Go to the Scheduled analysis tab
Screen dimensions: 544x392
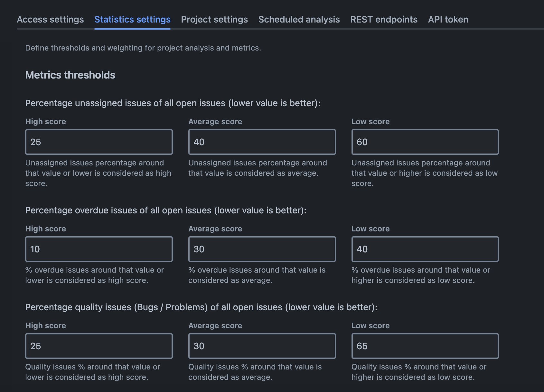coord(299,20)
